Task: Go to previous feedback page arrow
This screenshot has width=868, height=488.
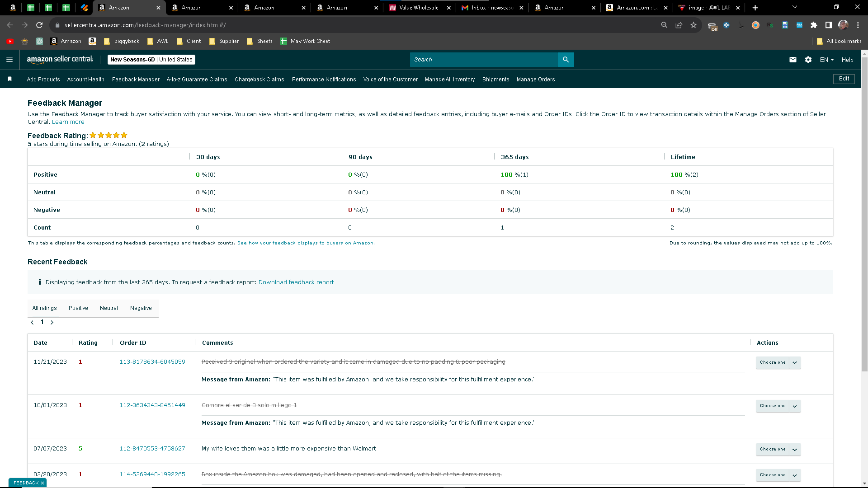Action: tap(32, 322)
